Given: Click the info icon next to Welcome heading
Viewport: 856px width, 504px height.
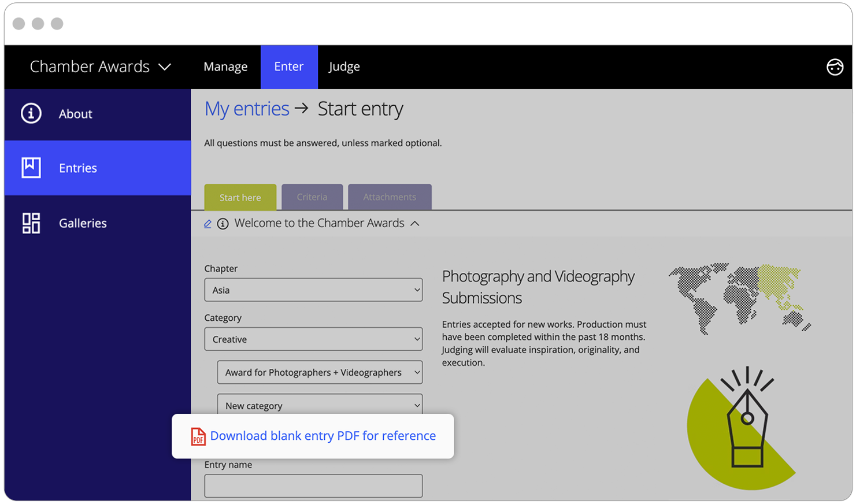Looking at the screenshot, I should click(223, 224).
